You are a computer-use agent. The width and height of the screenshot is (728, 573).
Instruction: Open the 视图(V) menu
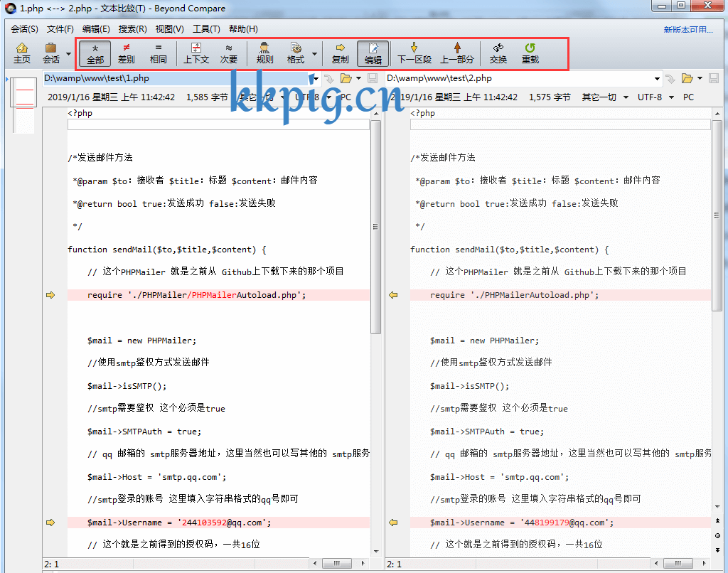[x=169, y=28]
